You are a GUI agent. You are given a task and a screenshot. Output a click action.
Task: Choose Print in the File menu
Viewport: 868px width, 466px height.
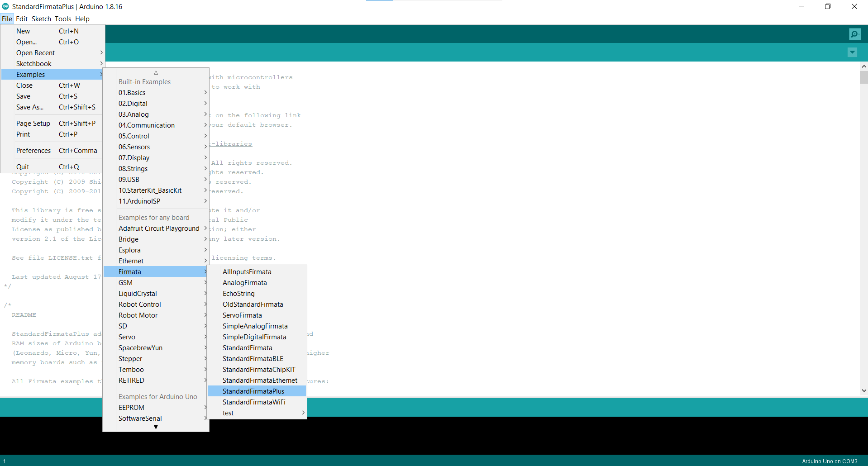[53, 134]
